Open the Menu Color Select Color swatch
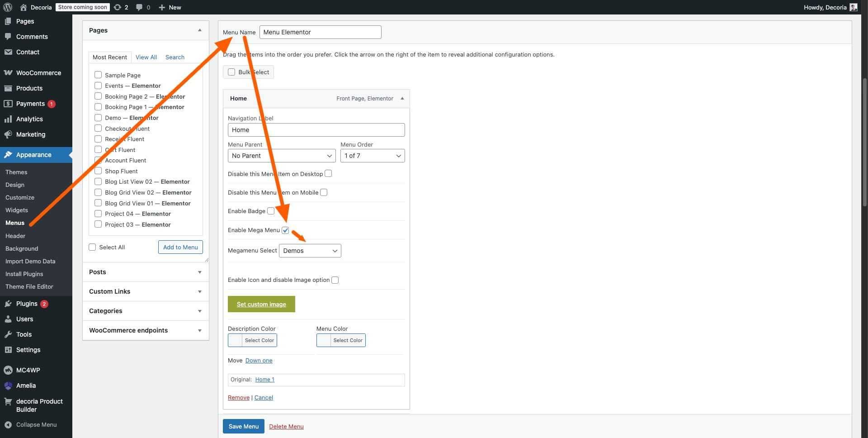The height and width of the screenshot is (438, 868). tap(341, 340)
